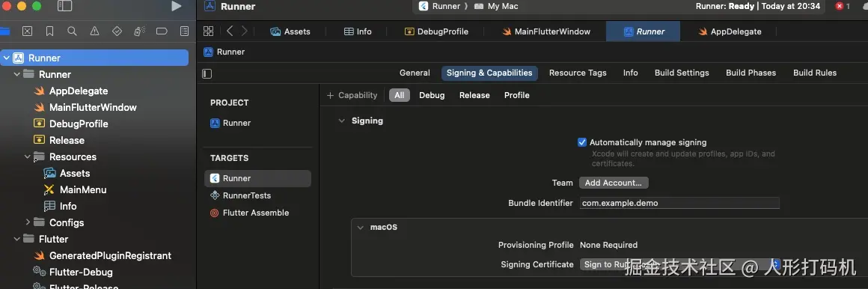Open the AppDelegate editor tab
Screen dimensions: 868x289
[729, 31]
